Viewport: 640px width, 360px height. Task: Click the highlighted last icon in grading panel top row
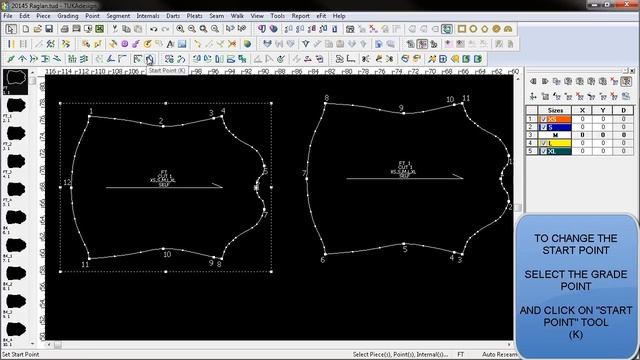click(x=626, y=82)
